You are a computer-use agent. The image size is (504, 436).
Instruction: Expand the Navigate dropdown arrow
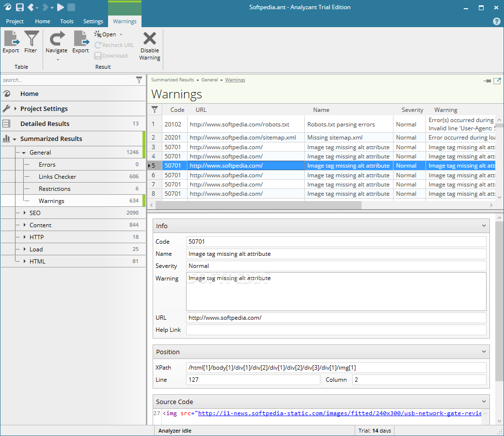[58, 60]
